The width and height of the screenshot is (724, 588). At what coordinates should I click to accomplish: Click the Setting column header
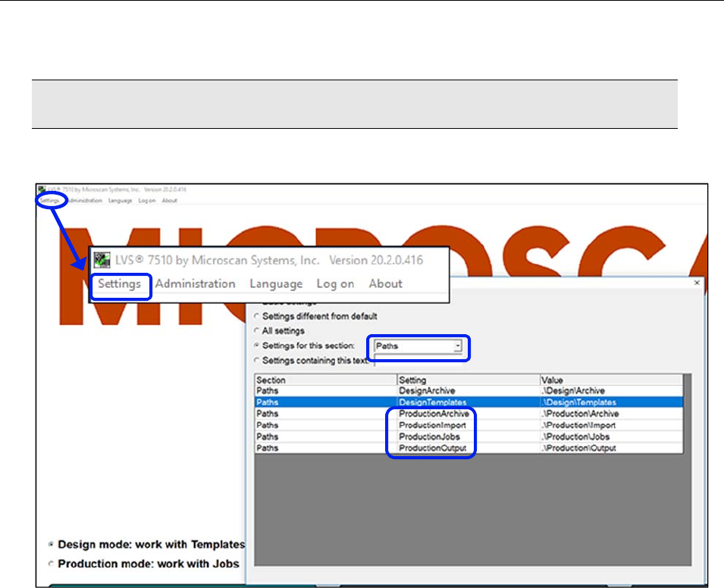point(469,380)
